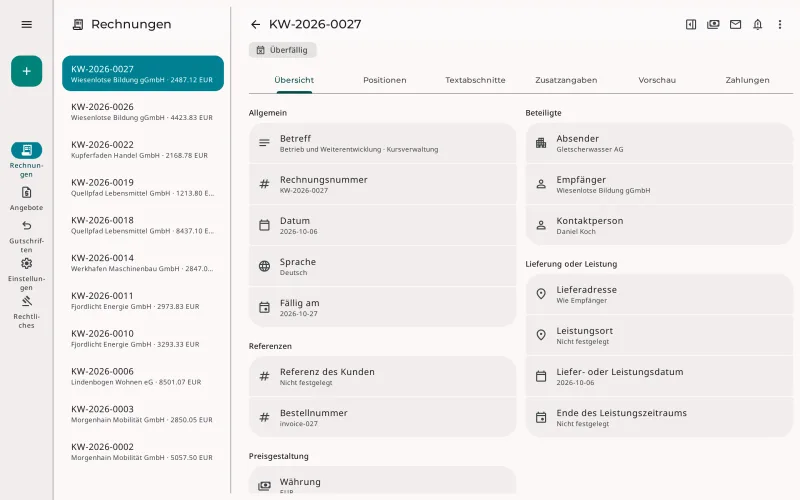Switch to the Zusatzangaben tab
Screen dimensions: 800x500
tap(566, 80)
